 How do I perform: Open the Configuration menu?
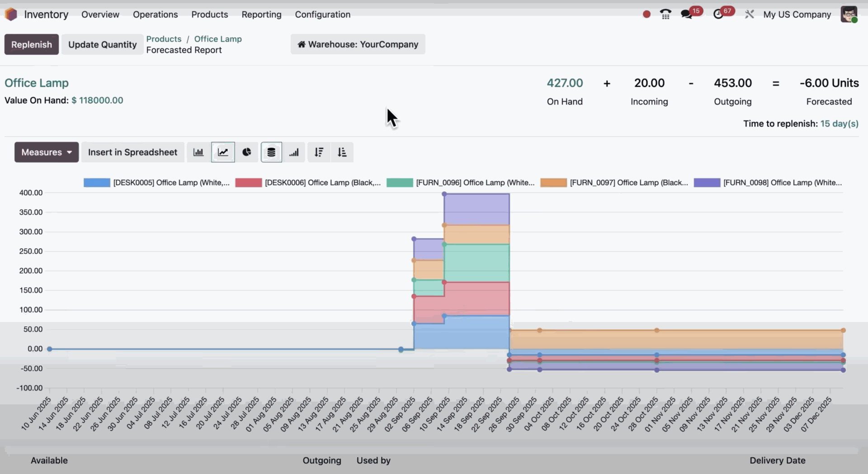323,14
